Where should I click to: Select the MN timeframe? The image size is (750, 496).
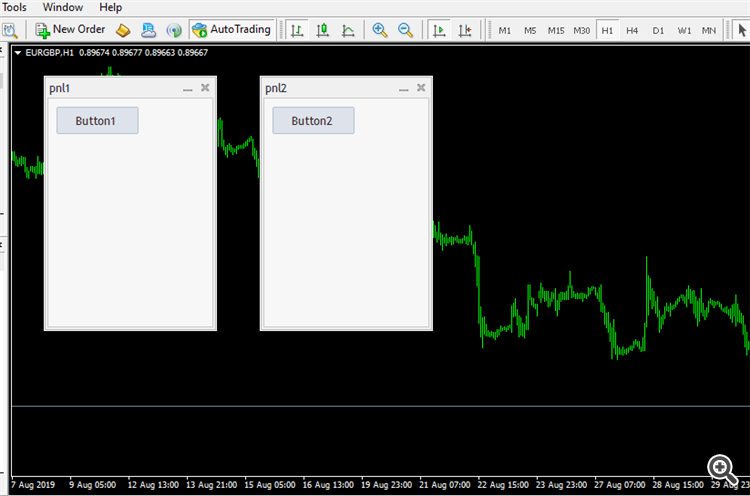709,31
